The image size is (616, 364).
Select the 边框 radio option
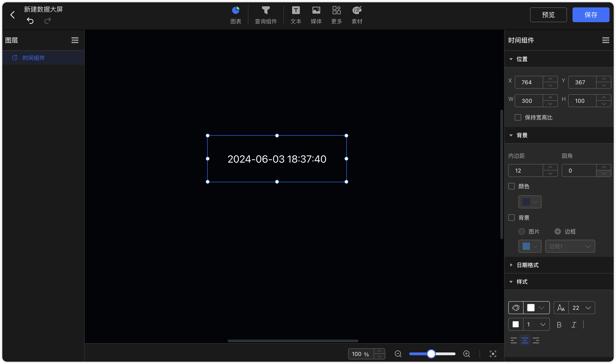[557, 232]
